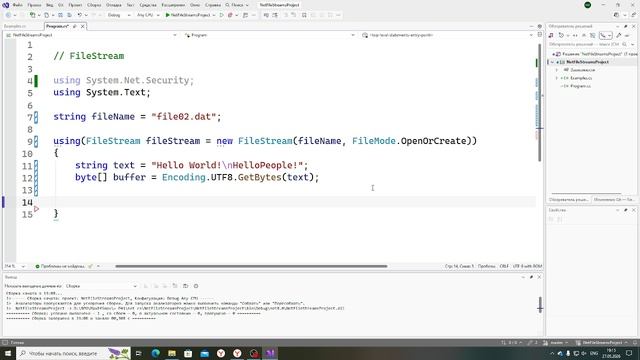
Task: Close the Program.cs tab
Action: tap(82, 26)
